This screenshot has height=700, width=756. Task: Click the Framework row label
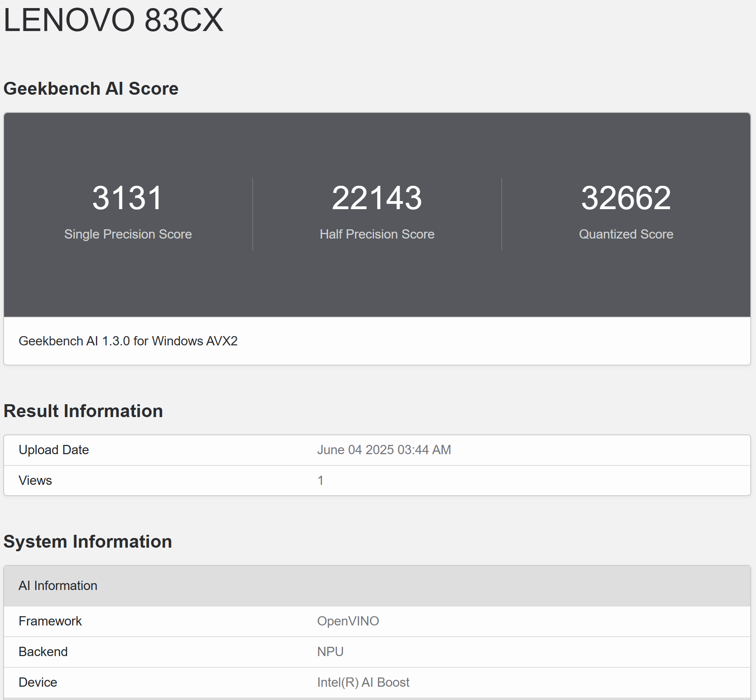coord(50,621)
